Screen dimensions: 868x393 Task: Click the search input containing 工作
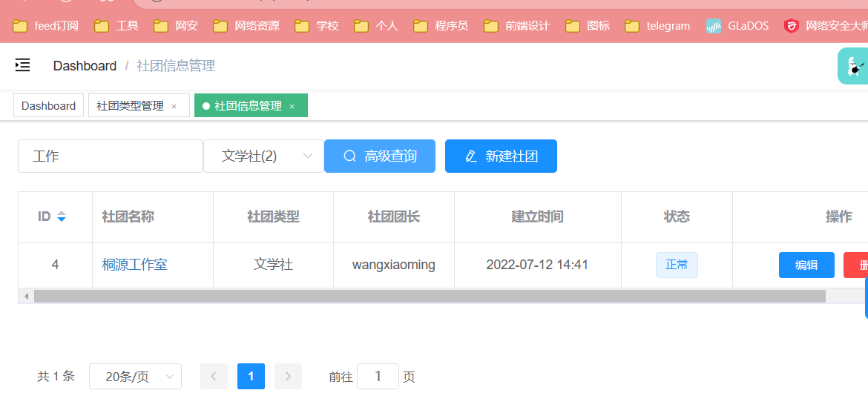pyautogui.click(x=111, y=156)
